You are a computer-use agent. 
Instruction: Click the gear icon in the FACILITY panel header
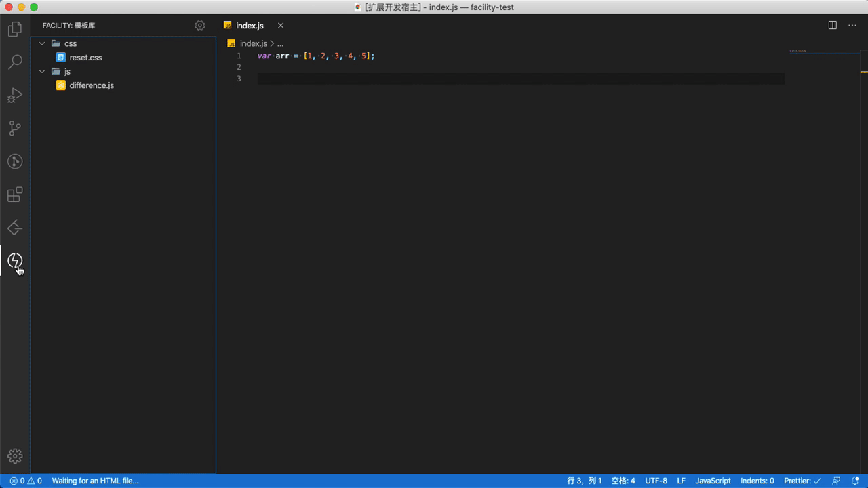199,26
